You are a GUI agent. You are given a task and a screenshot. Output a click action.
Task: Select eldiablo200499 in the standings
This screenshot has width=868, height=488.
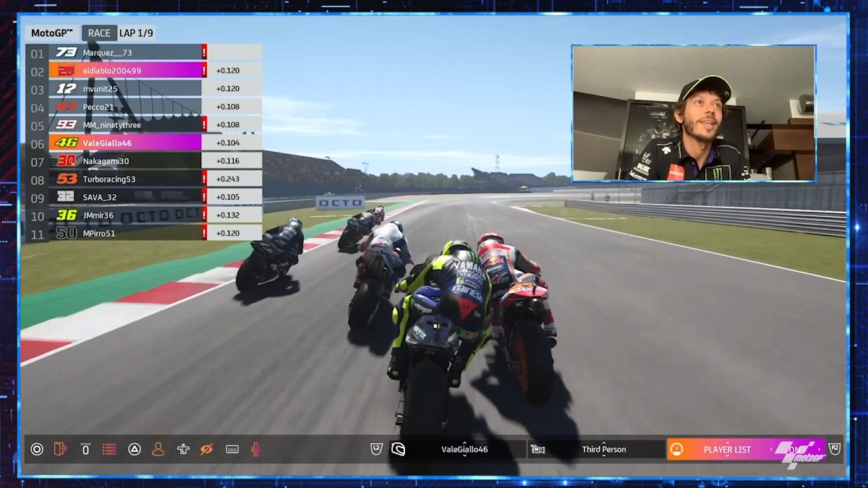pos(144,70)
